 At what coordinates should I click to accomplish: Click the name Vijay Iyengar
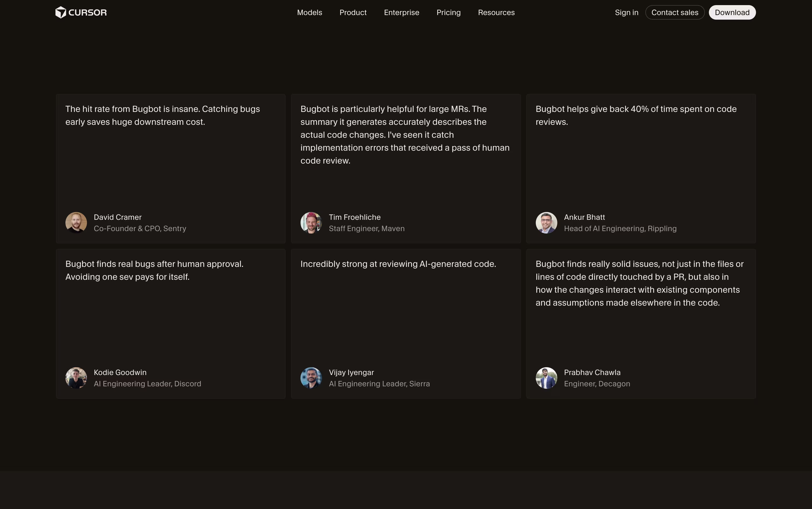(x=351, y=372)
